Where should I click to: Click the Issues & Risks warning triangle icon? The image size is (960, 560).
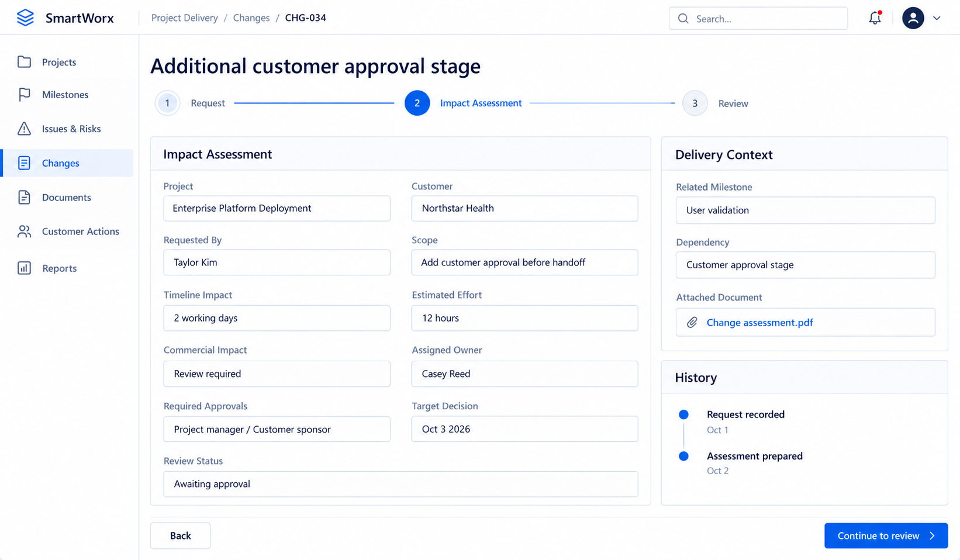(24, 129)
